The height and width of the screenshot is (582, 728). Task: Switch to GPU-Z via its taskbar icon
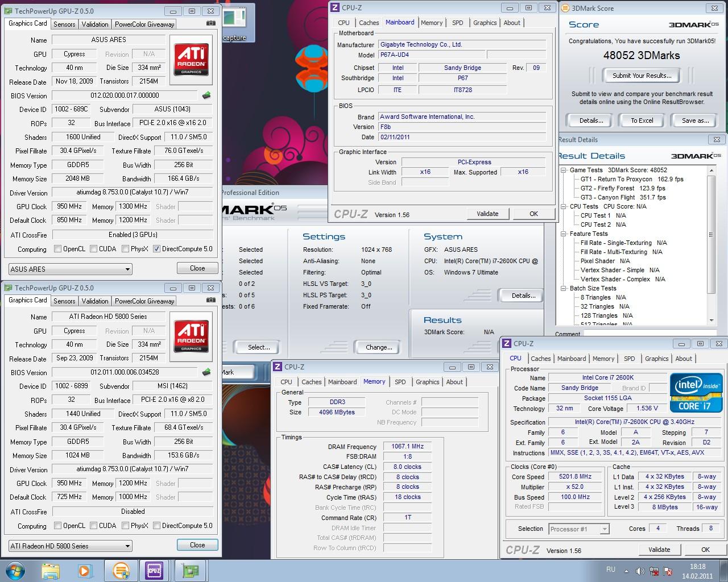pos(189,570)
